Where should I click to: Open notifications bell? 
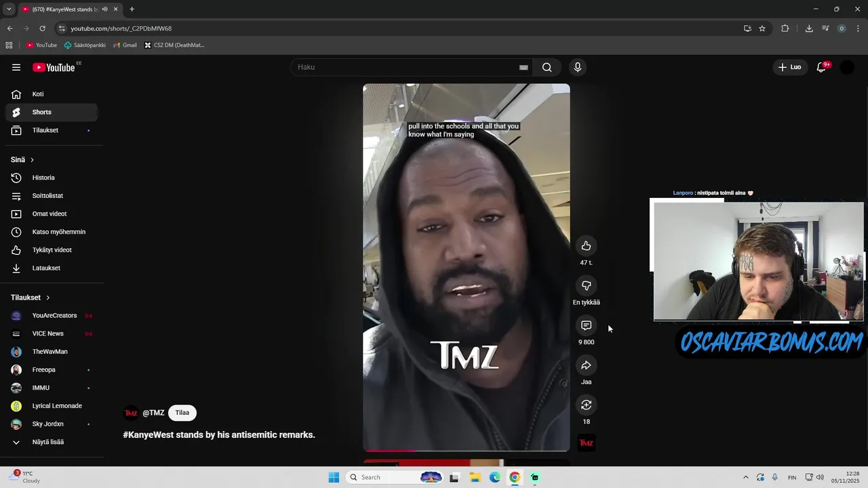(x=821, y=67)
